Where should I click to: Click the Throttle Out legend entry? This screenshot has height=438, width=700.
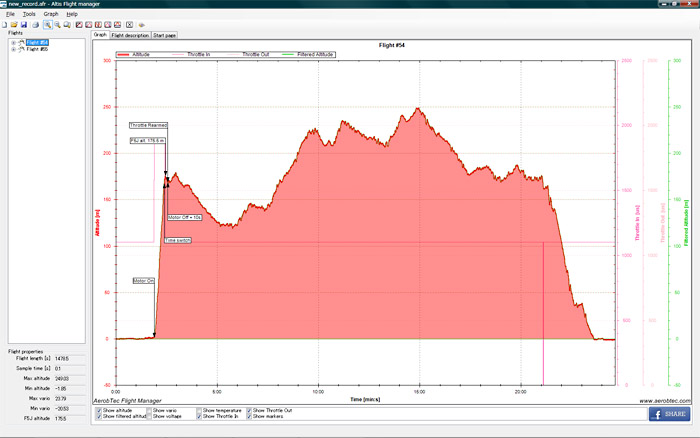pos(248,54)
